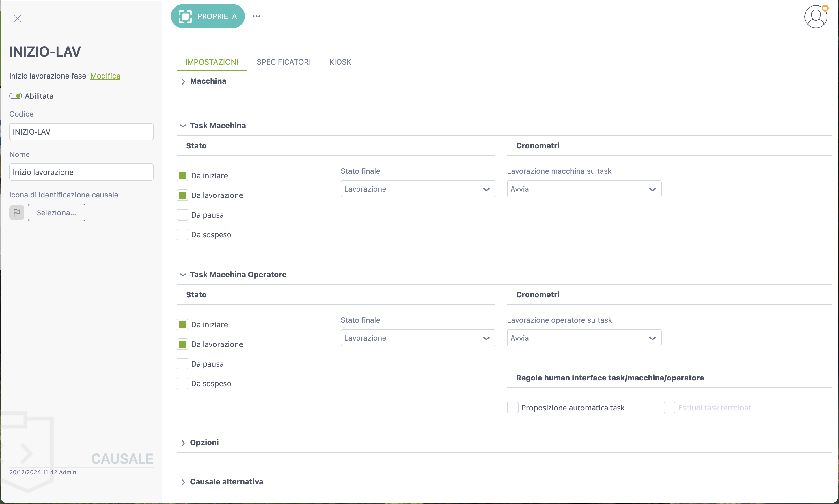
Task: Enable Proposizione automatica task checkbox
Action: click(512, 408)
